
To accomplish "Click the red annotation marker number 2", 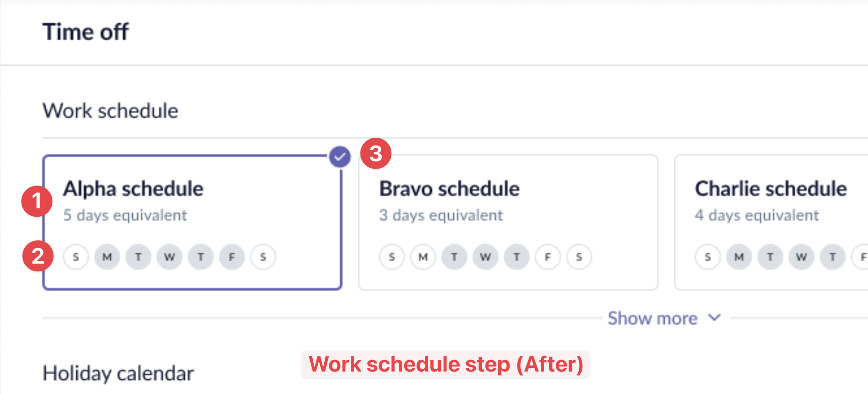I will (x=38, y=256).
